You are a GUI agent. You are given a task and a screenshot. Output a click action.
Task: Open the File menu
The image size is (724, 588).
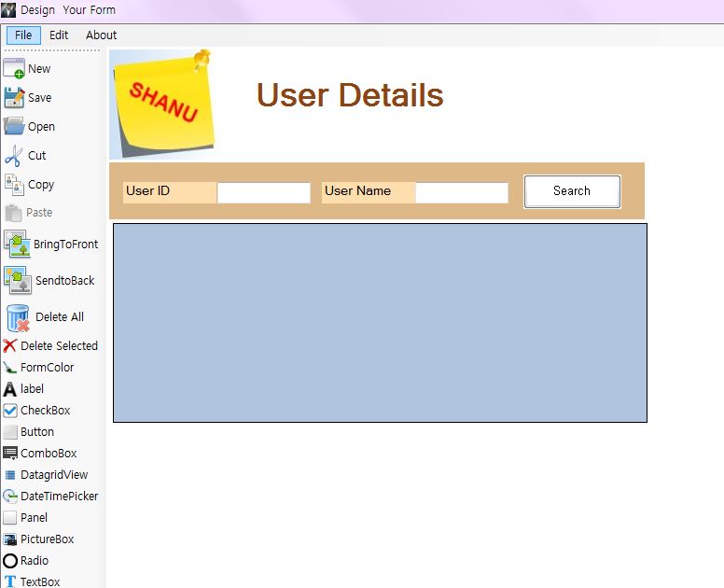coord(23,35)
